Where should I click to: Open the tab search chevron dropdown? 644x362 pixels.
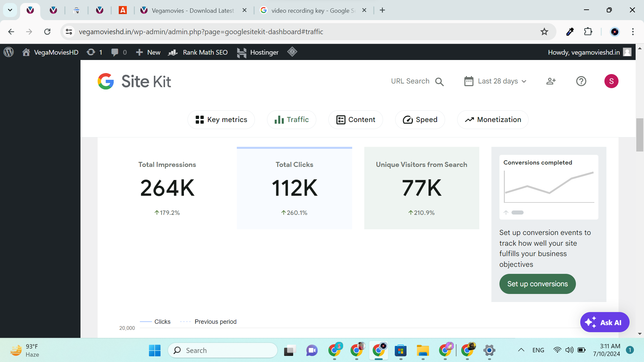point(10,10)
